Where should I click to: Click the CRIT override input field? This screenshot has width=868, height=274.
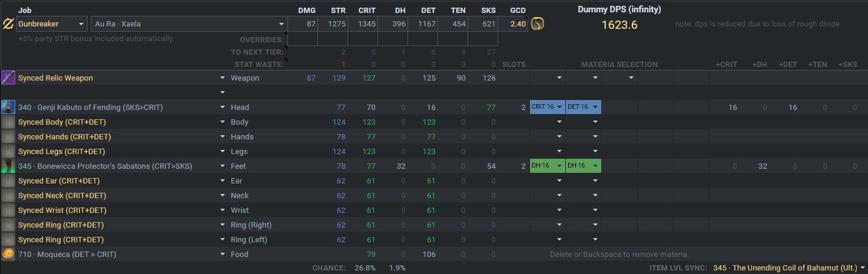coord(363,39)
